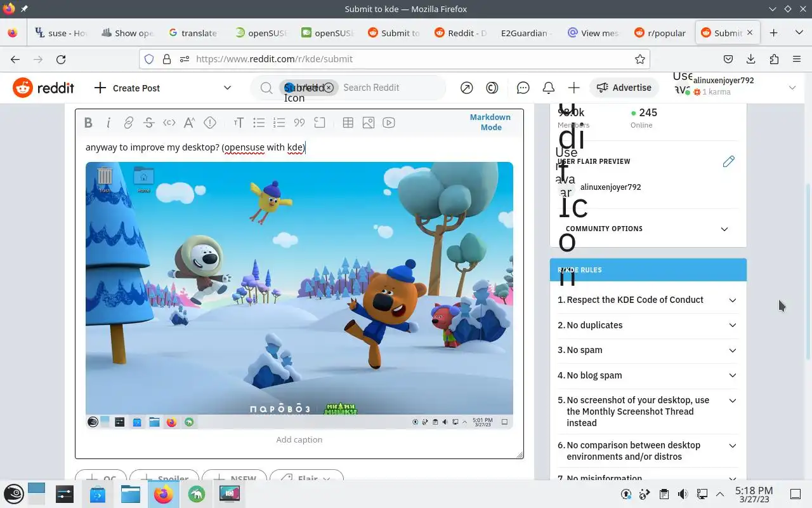The height and width of the screenshot is (508, 812).
Task: Open the Save to Pocket icon
Action: [728, 59]
